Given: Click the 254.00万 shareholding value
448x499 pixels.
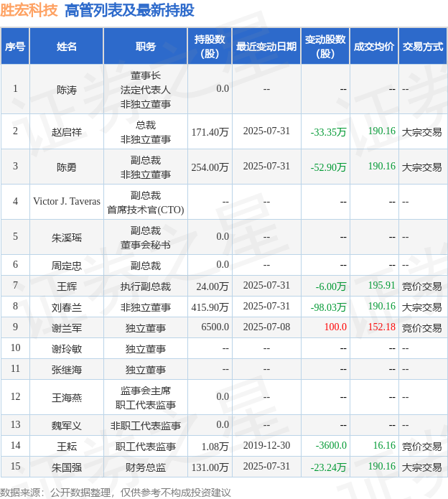Looking at the screenshot, I should [x=210, y=167].
